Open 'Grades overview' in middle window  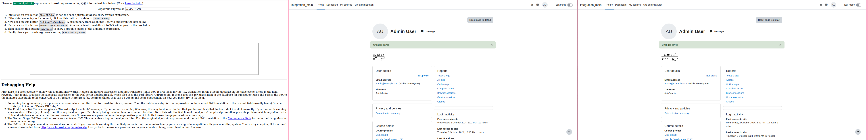point(446,97)
